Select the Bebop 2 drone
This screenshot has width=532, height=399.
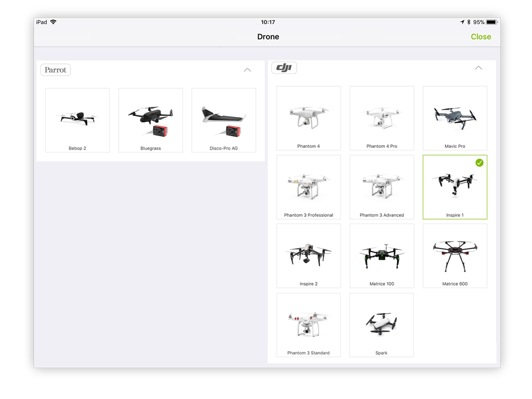77,120
